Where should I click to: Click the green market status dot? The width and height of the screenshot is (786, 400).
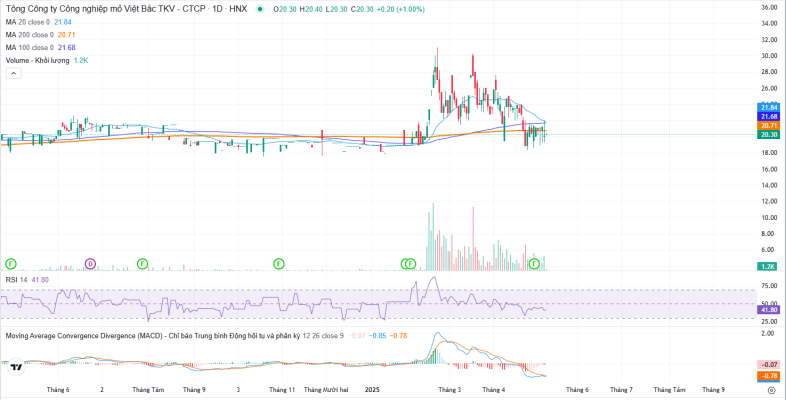pos(259,9)
